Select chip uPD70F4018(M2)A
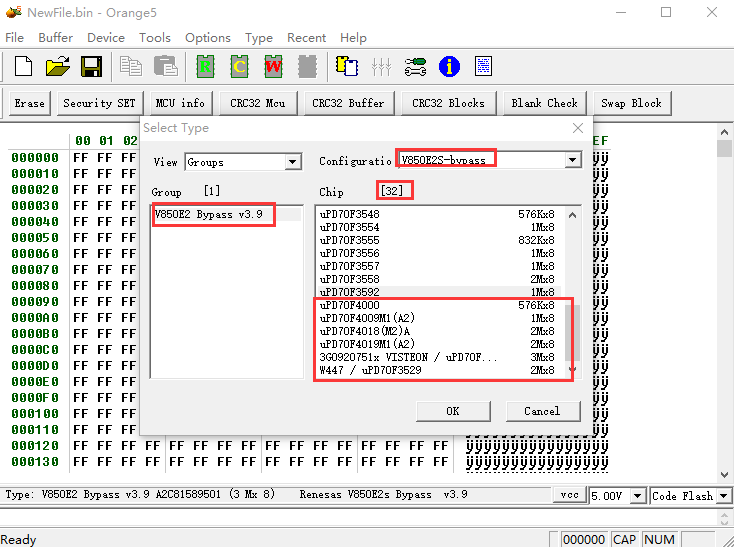The width and height of the screenshot is (734, 547). (439, 331)
